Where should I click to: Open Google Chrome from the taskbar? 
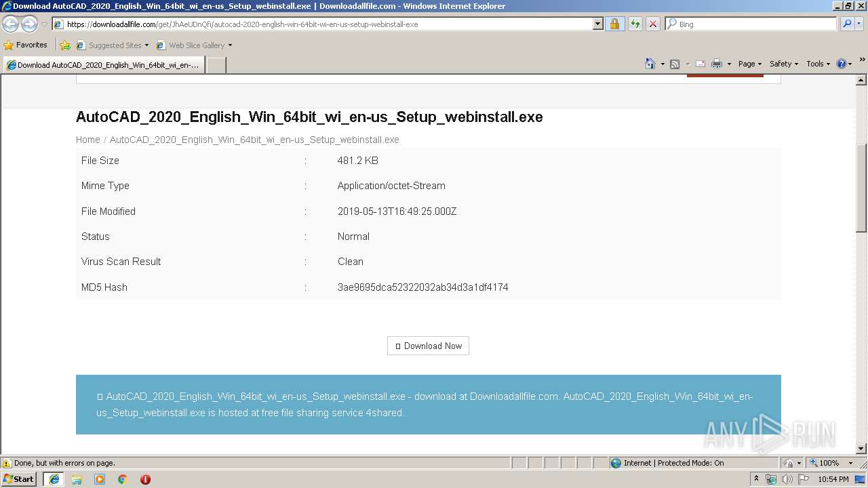point(123,479)
